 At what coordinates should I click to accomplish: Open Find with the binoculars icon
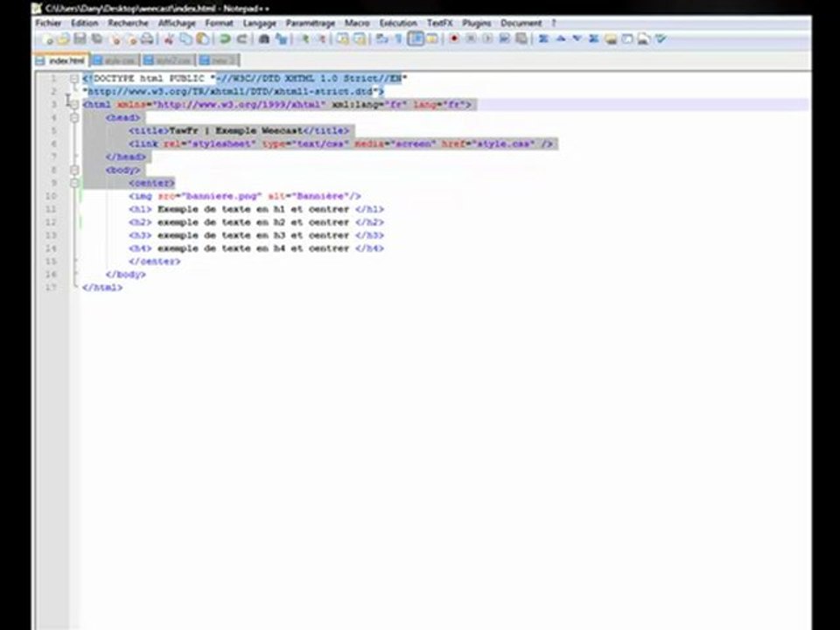pos(264,39)
